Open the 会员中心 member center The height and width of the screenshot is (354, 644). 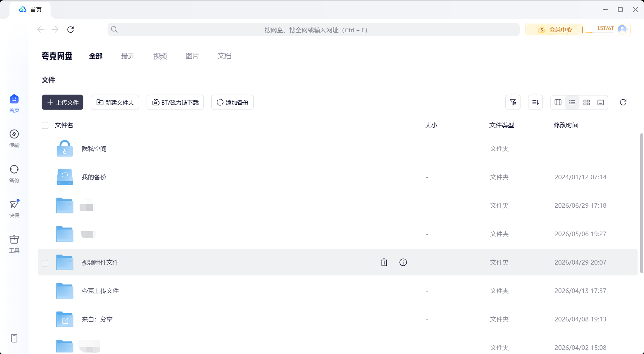pos(555,30)
